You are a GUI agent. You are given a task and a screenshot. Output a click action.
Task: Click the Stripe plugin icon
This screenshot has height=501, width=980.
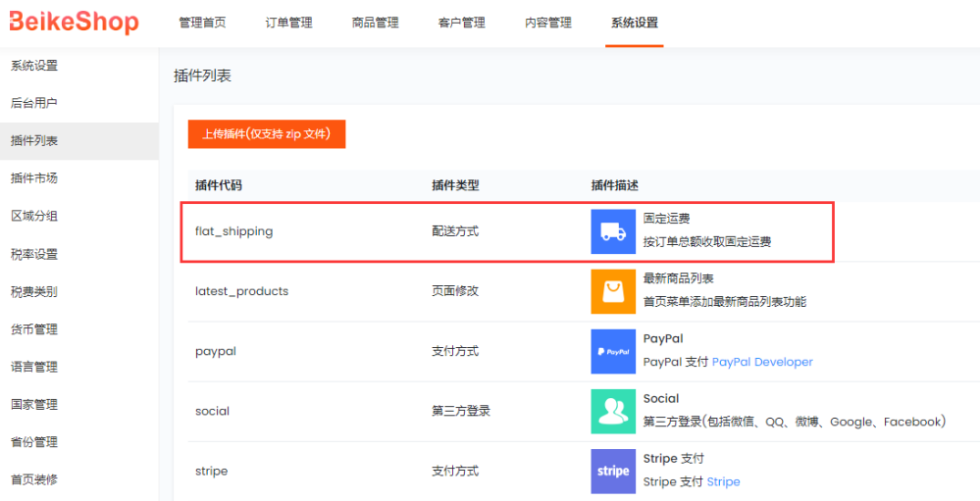coord(613,471)
